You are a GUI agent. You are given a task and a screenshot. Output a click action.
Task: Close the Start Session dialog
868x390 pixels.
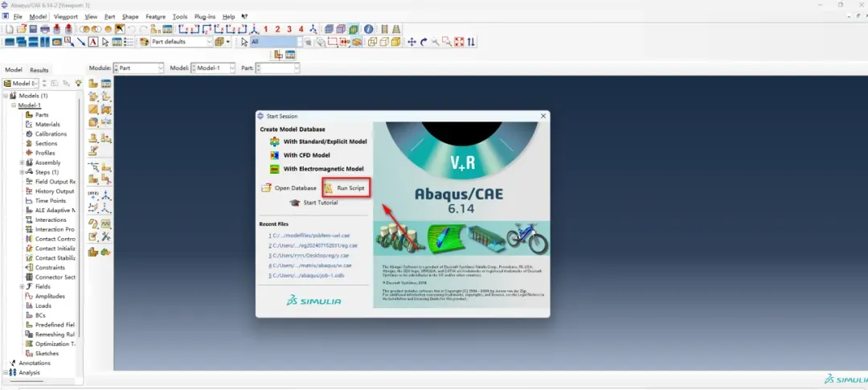click(x=543, y=116)
